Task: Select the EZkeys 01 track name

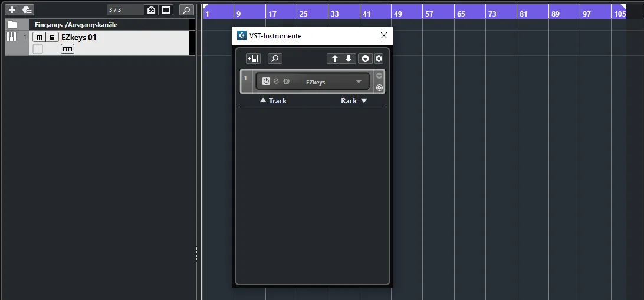Action: (79, 37)
